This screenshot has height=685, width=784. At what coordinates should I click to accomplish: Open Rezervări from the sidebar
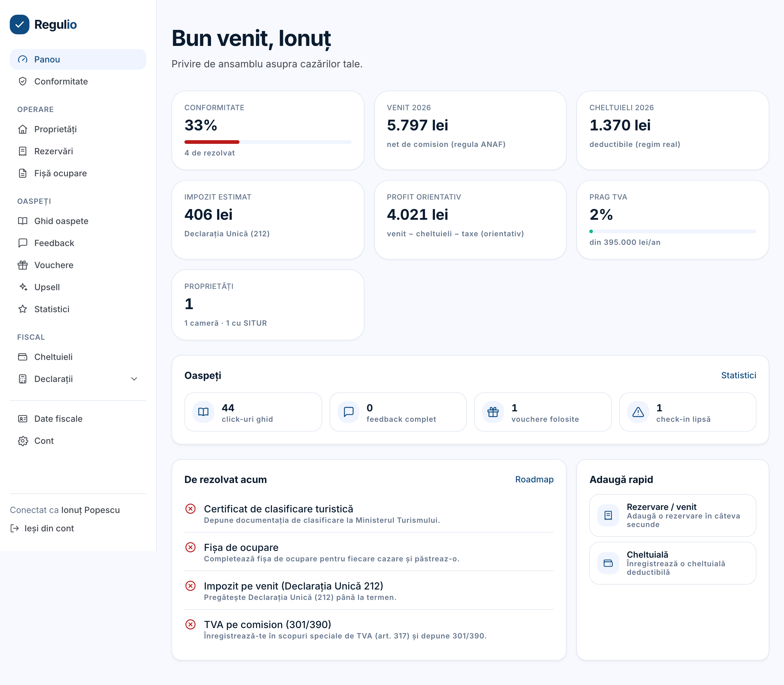click(78, 152)
